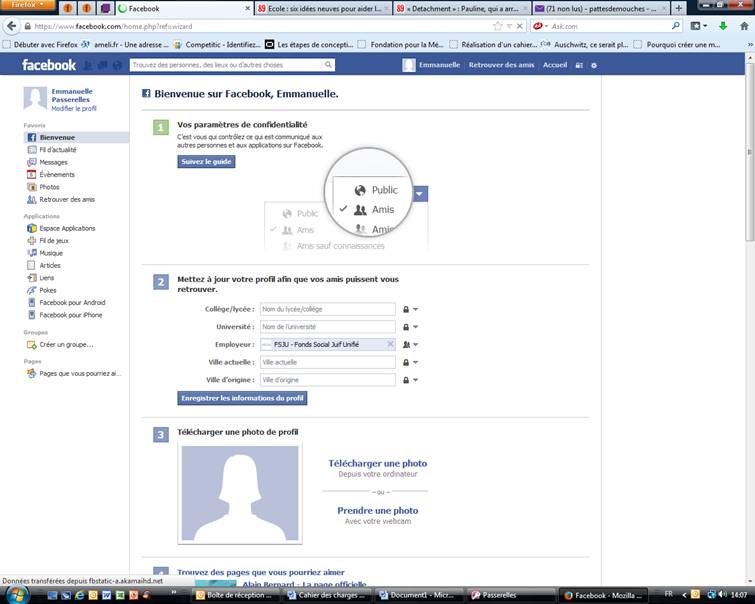Open privacy shortcuts lock icon in header
755x604 pixels.
(x=579, y=65)
